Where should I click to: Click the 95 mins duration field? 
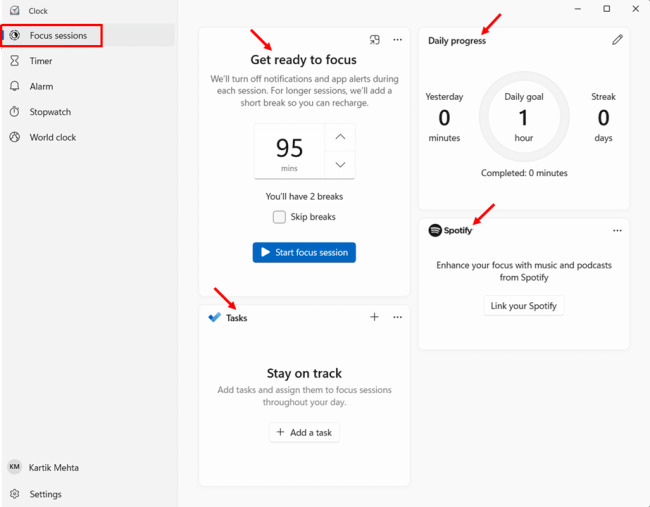(x=289, y=151)
